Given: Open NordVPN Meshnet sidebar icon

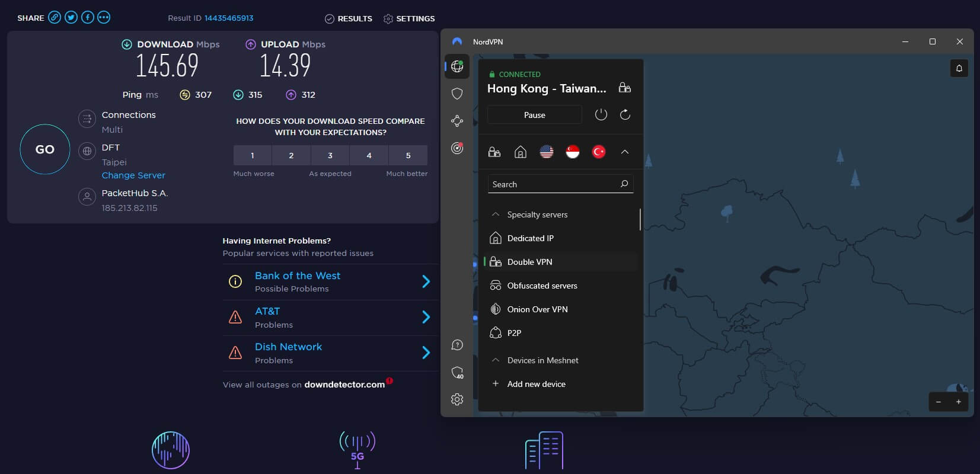Looking at the screenshot, I should point(457,121).
